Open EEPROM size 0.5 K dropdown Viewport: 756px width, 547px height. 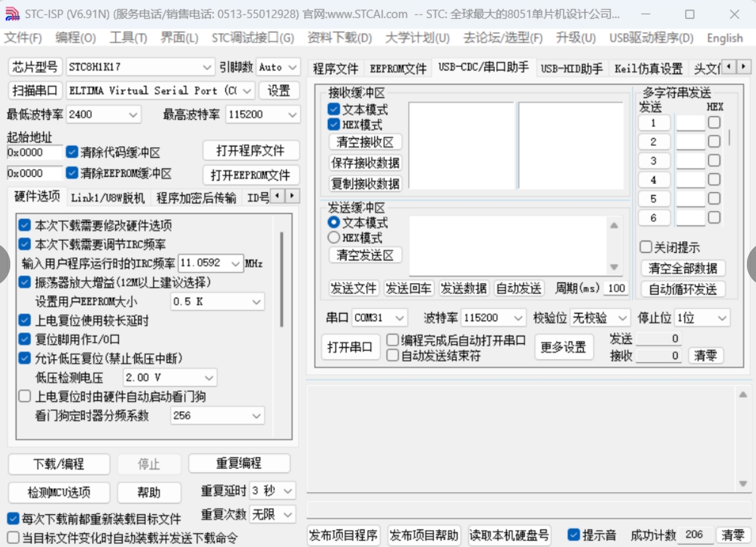[217, 301]
